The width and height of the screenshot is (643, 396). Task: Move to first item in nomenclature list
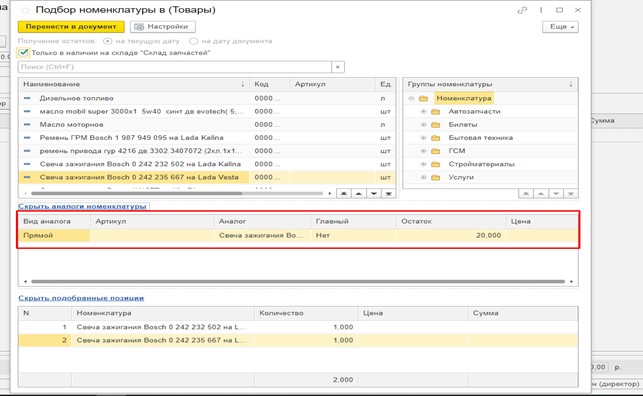(x=344, y=193)
